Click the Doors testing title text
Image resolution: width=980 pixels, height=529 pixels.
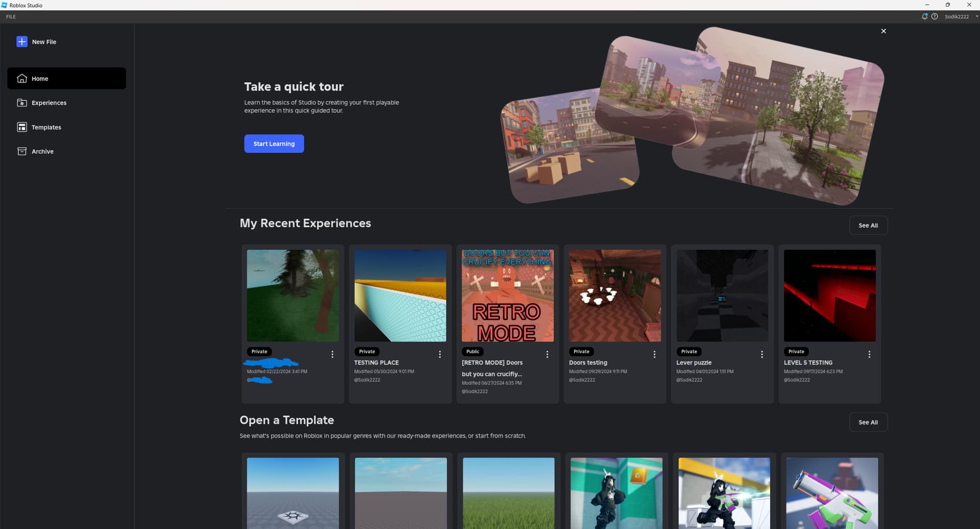(x=588, y=363)
